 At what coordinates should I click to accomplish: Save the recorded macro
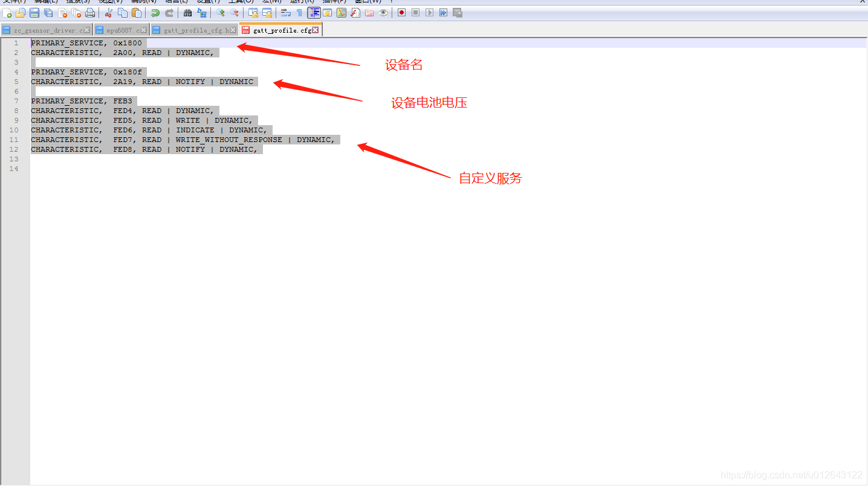tap(458, 13)
